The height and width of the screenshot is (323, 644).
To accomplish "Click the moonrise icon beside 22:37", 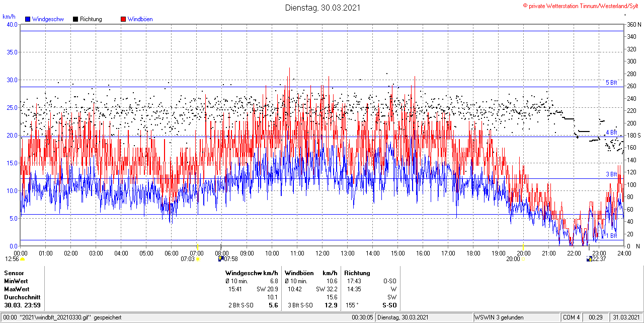I will (x=589, y=259).
